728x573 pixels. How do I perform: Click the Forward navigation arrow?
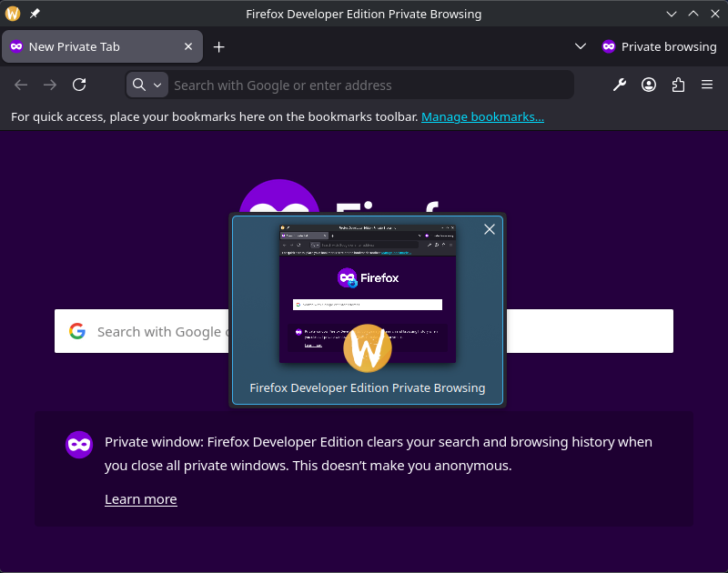pyautogui.click(x=50, y=85)
